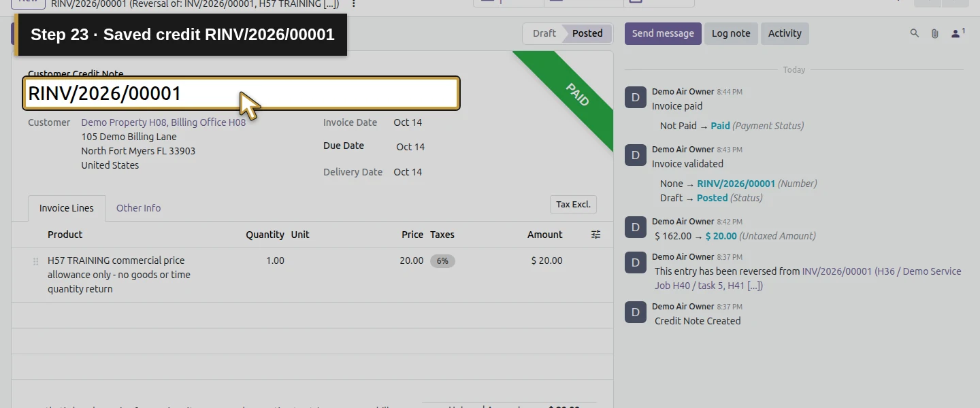
Task: Click avatar beside entry reversed message
Action: click(636, 263)
